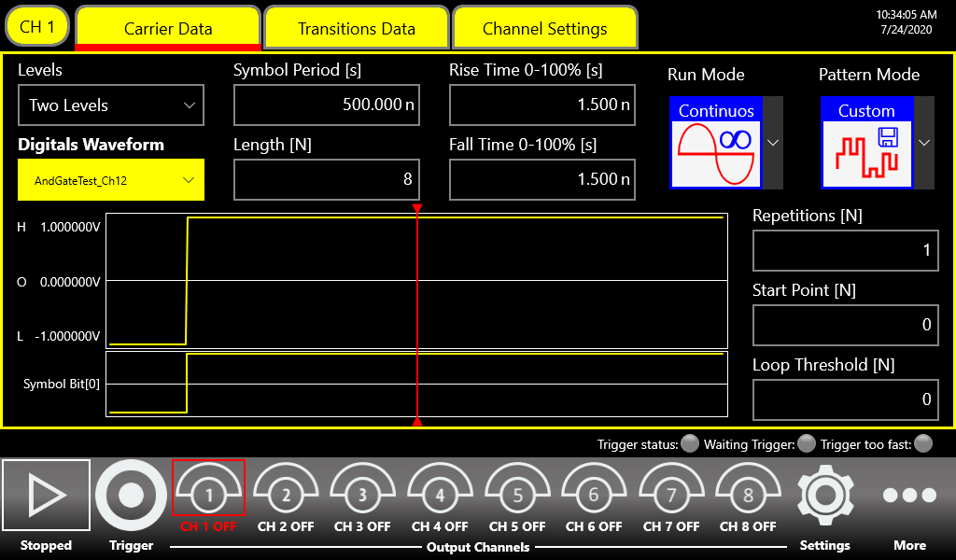Open the More options ellipsis icon
The image size is (956, 560).
[x=909, y=495]
